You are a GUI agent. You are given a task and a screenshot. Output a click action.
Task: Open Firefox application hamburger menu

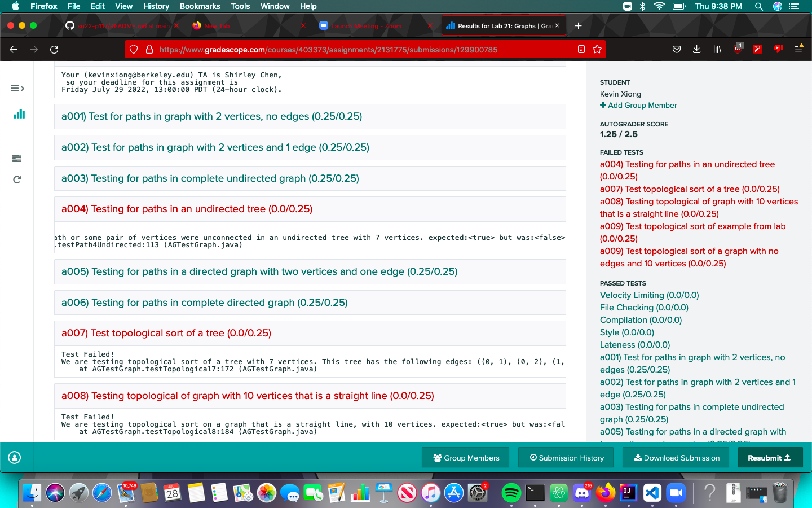click(798, 50)
